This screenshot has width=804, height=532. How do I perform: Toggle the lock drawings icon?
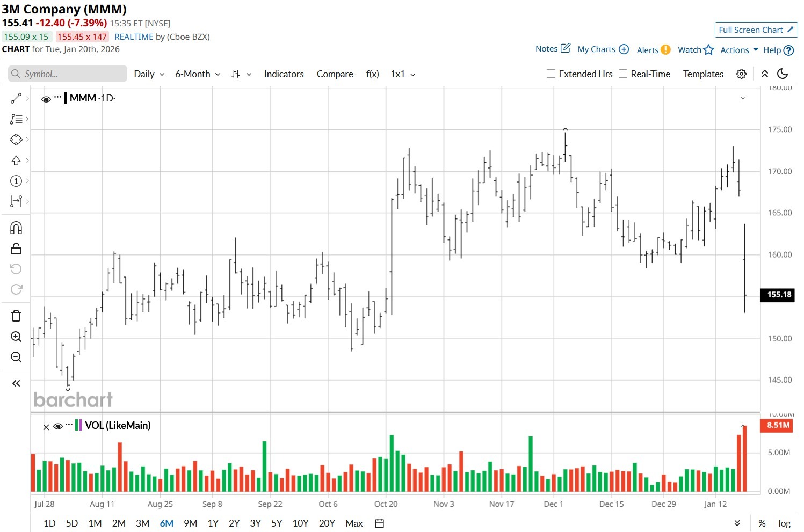(16, 249)
